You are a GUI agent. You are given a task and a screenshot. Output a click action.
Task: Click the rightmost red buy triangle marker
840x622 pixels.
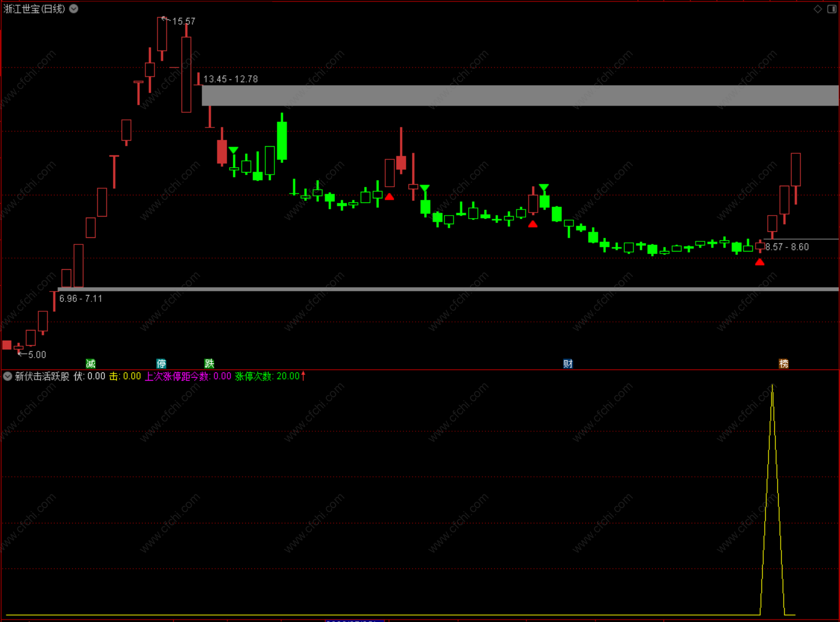pyautogui.click(x=760, y=262)
